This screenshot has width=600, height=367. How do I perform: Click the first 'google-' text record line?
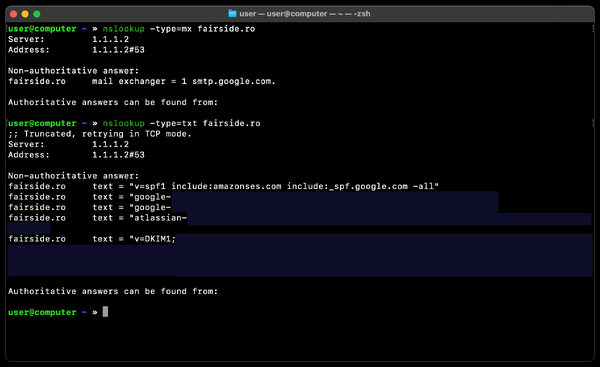[90, 197]
